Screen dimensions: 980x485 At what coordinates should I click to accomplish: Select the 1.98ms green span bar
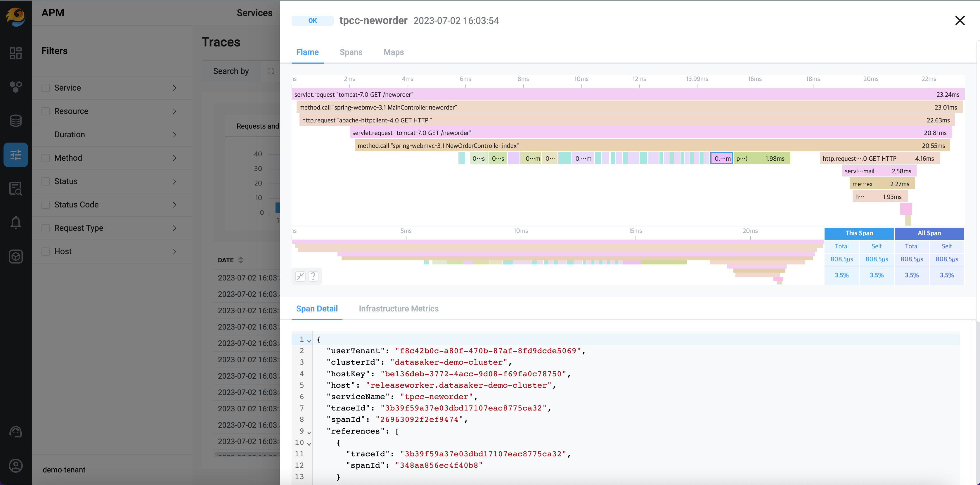[762, 158]
